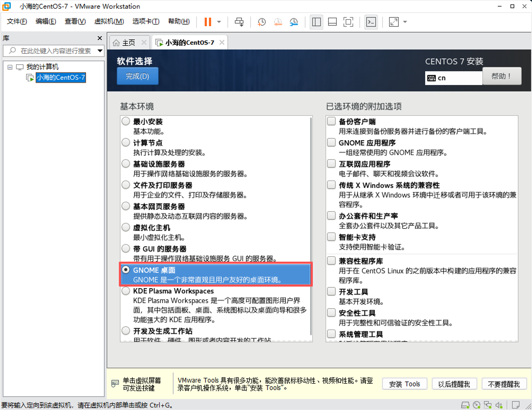Close the 小海的CentOS-7 tab

click(222, 42)
